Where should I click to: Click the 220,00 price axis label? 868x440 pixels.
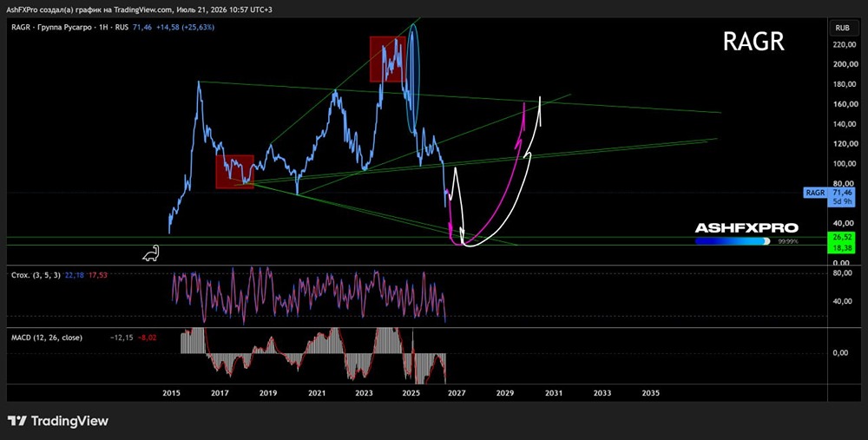[x=844, y=44]
